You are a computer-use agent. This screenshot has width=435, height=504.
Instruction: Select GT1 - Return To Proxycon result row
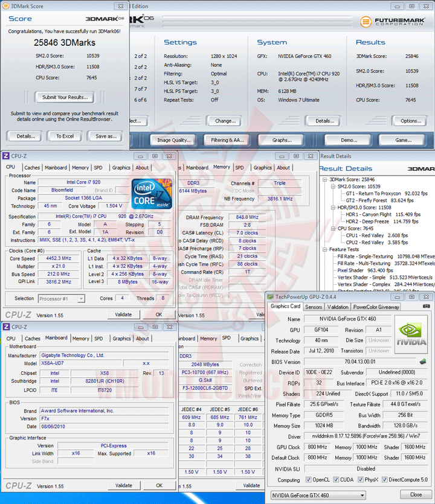click(387, 194)
